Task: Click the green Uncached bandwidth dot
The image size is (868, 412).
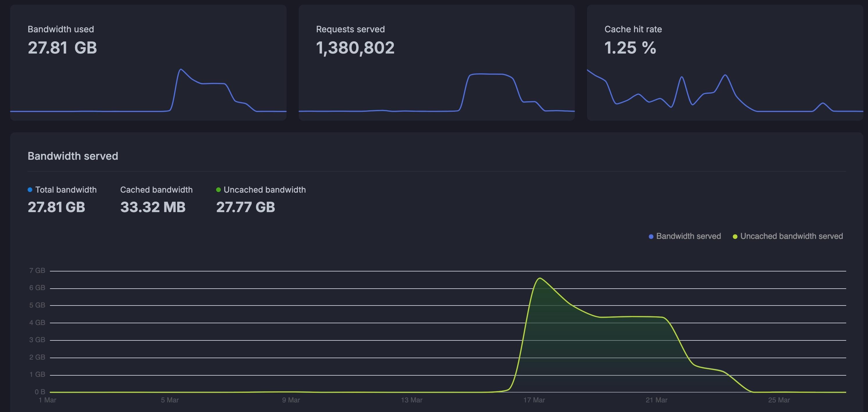Action: tap(218, 190)
